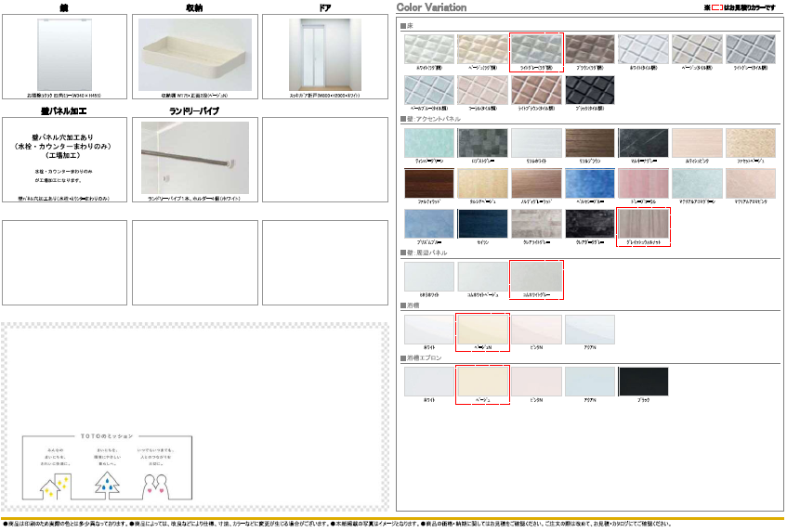Select the beige storage shelf image
The width and height of the screenshot is (787, 532).
[x=195, y=55]
